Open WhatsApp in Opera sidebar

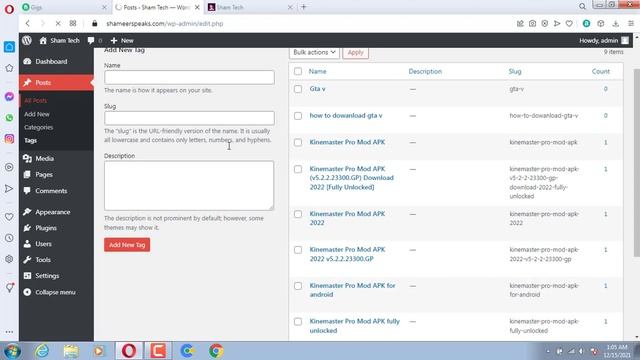tap(9, 118)
